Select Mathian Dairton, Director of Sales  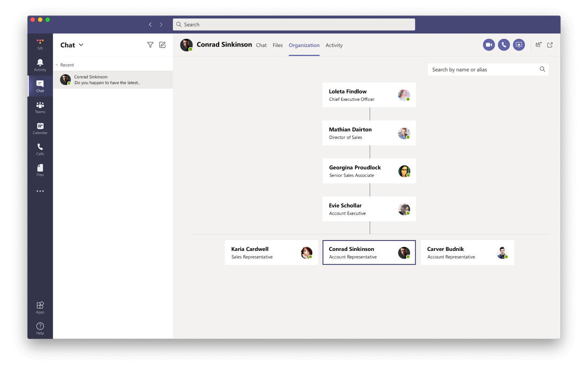coord(369,133)
